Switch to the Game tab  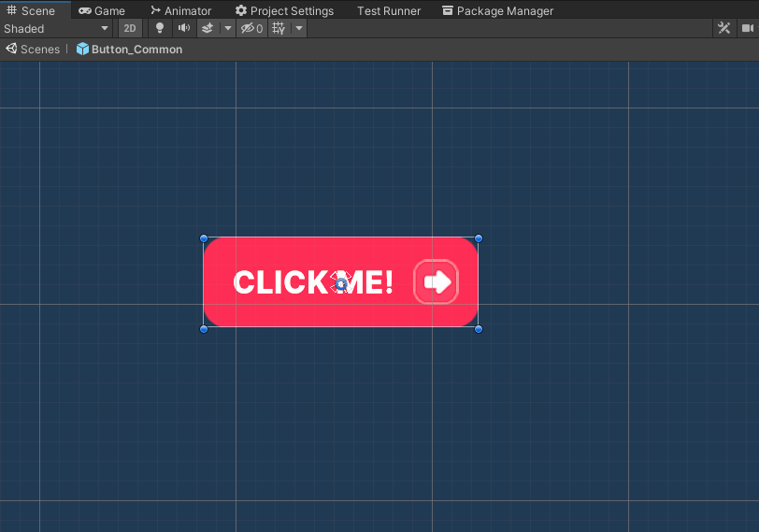(x=102, y=10)
